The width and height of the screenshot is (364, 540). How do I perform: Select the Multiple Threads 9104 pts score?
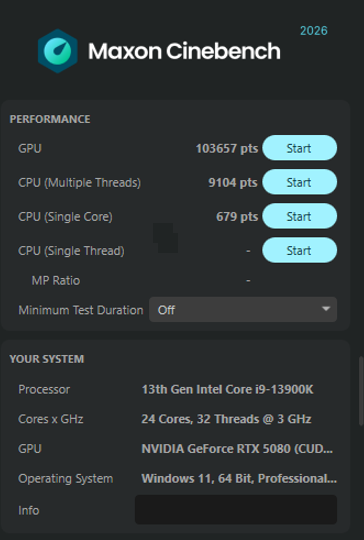(x=233, y=183)
